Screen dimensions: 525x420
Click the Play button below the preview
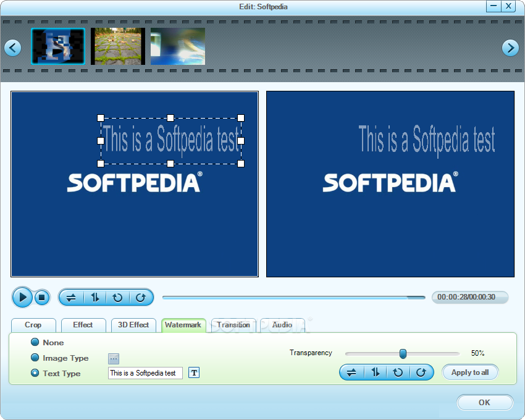[x=22, y=297]
